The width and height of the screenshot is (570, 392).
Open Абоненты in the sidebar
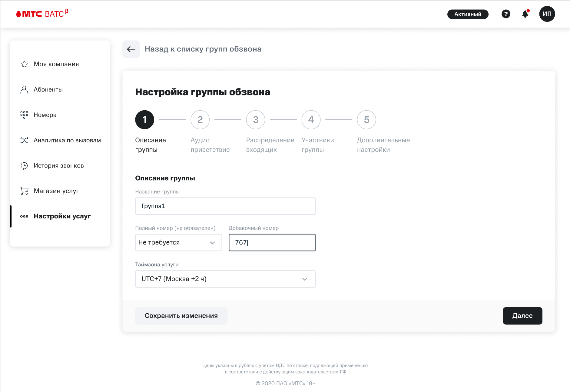tap(48, 90)
